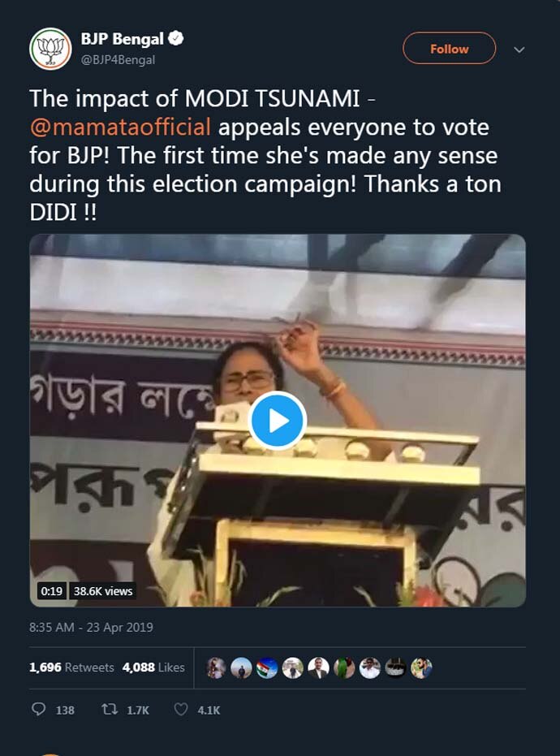Click the 0:19 video duration badge
Image resolution: width=560 pixels, height=756 pixels.
(52, 591)
